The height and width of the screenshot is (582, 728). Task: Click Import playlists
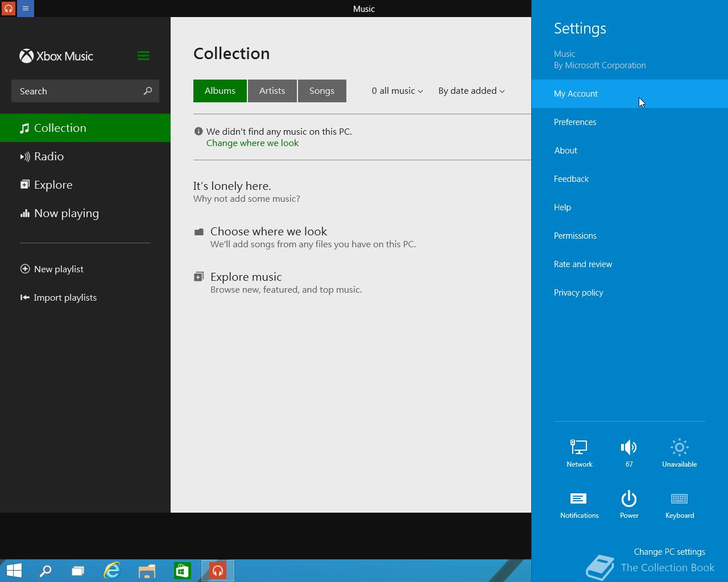click(59, 297)
